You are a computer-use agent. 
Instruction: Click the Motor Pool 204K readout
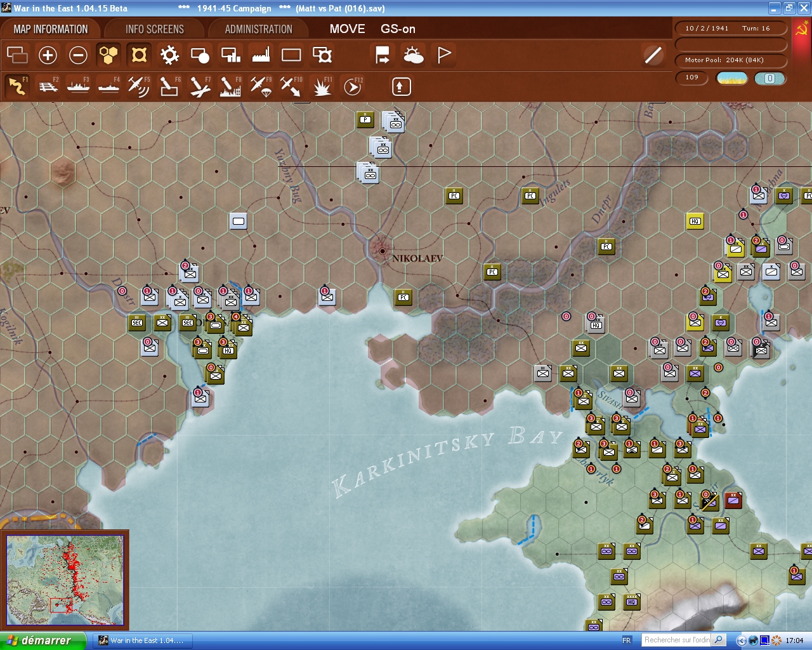pos(731,60)
